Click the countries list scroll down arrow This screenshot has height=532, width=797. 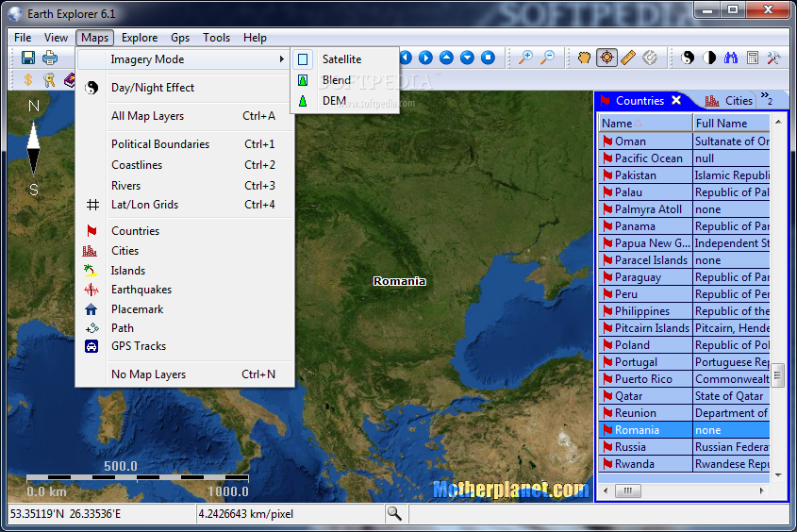coord(778,475)
